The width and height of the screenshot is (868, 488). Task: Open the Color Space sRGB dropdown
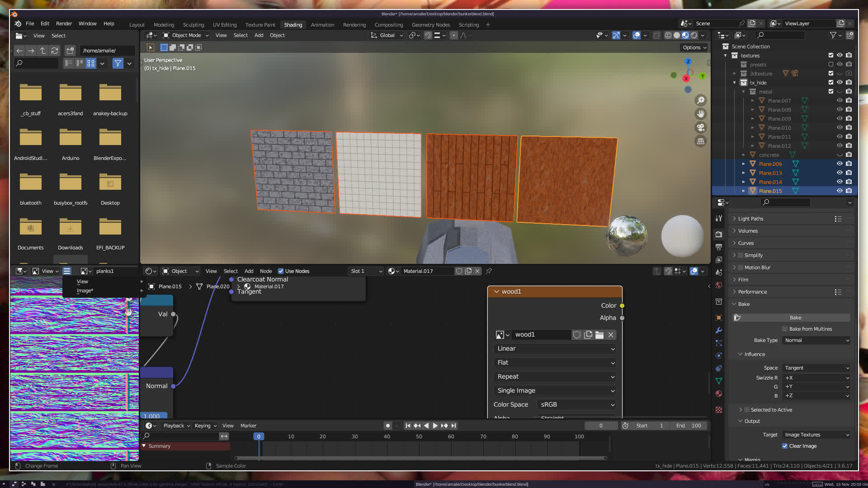(x=576, y=404)
